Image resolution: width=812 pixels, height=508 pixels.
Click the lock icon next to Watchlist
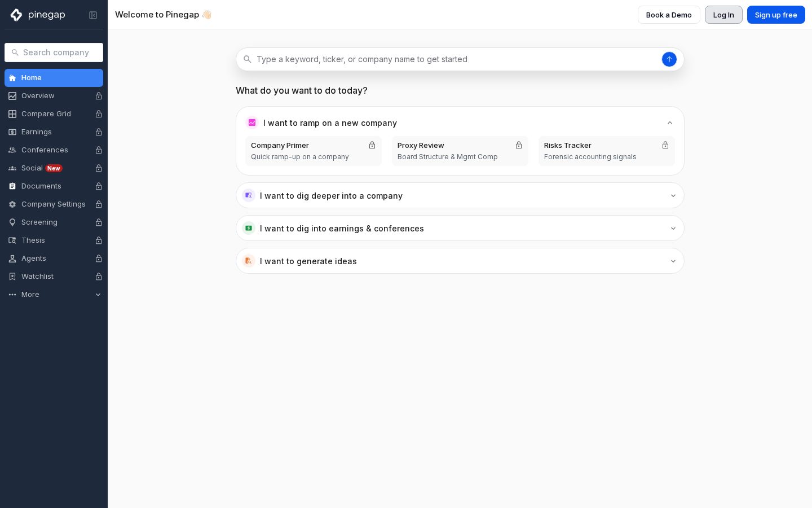point(99,277)
